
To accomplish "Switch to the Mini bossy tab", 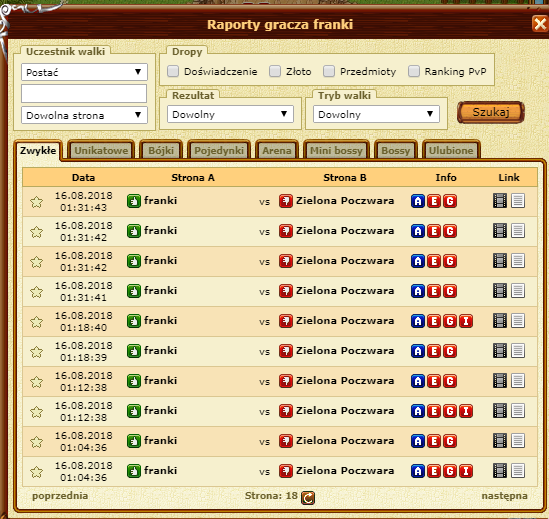I will point(336,151).
